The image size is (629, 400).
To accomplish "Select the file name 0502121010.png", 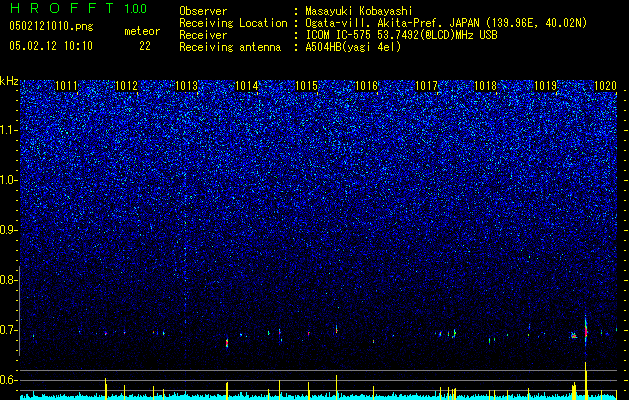I will 51,26.
